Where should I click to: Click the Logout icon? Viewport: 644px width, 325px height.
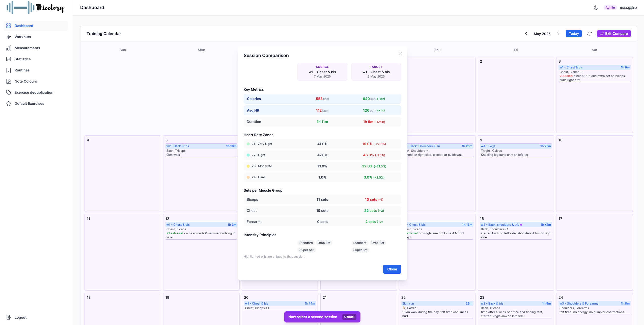point(9,317)
